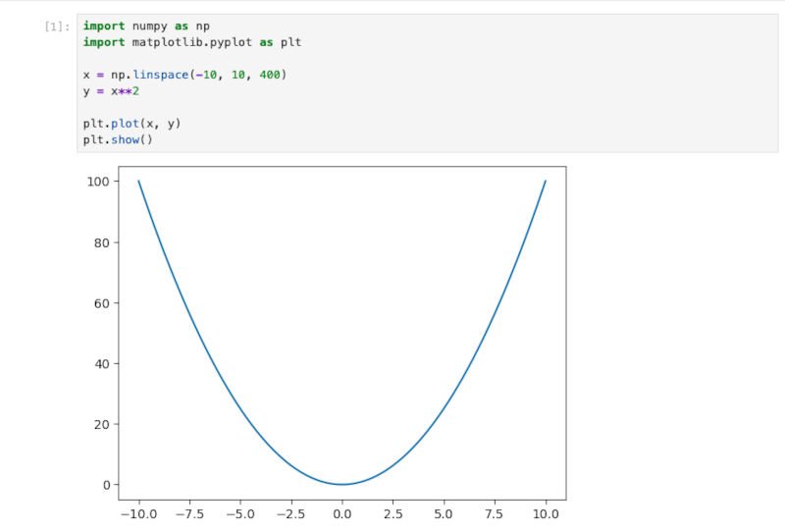Click the y-axis tick label 80
The image size is (785, 532).
101,242
